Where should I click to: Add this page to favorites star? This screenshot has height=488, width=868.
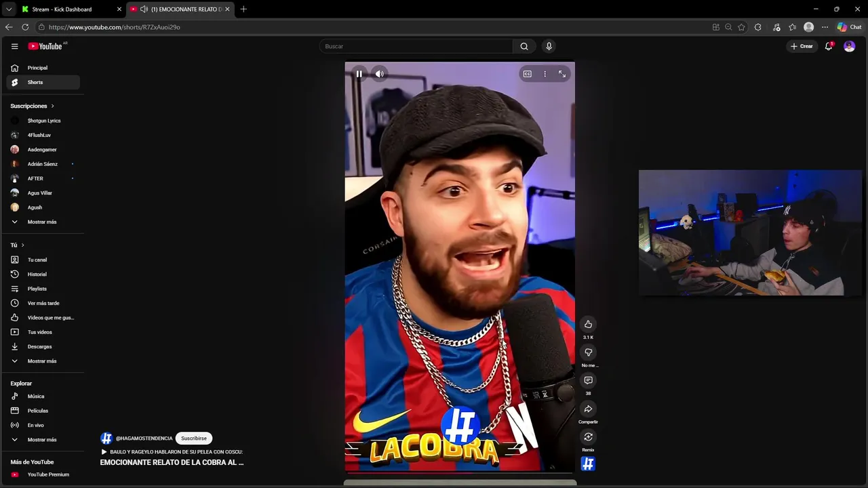pyautogui.click(x=741, y=27)
